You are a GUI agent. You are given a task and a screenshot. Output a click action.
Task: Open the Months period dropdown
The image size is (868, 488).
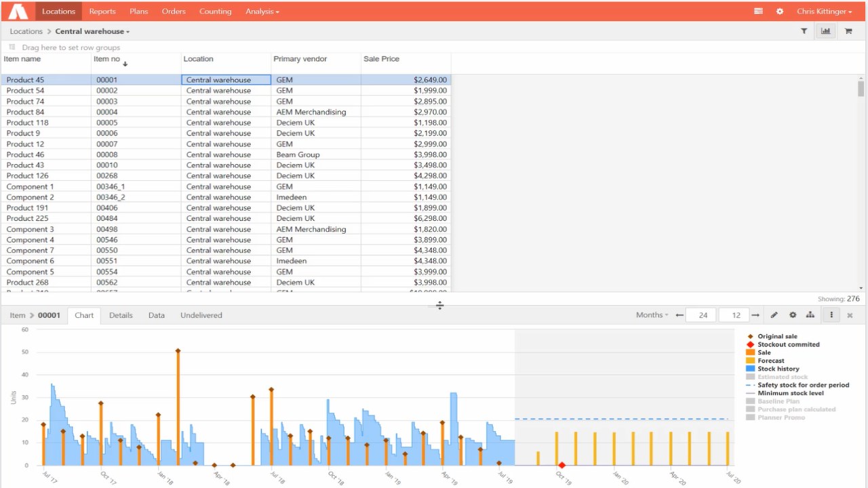pyautogui.click(x=652, y=315)
